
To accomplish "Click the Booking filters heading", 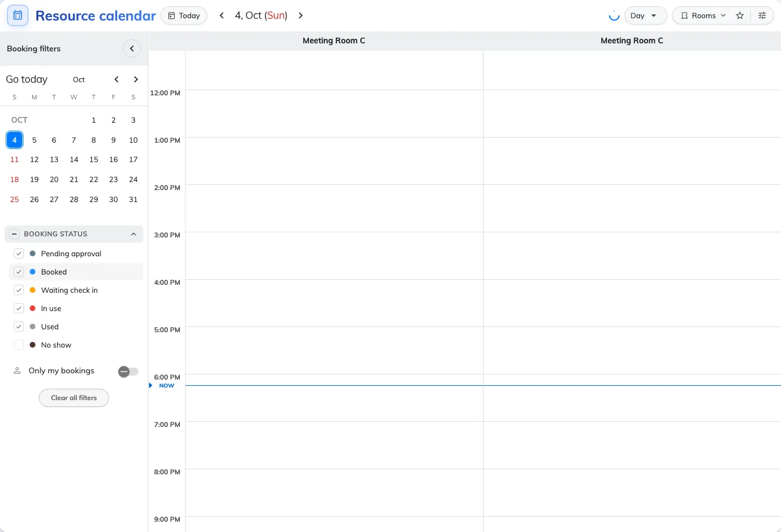I will click(x=34, y=49).
